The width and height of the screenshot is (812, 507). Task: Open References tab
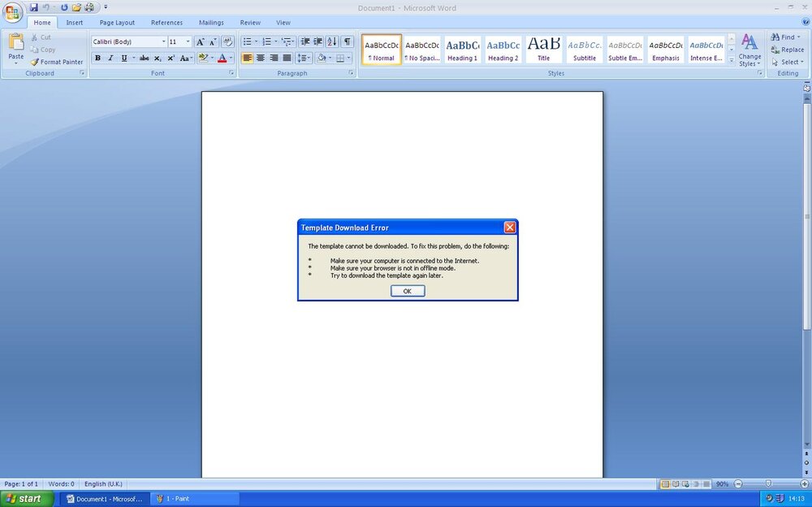tap(166, 23)
